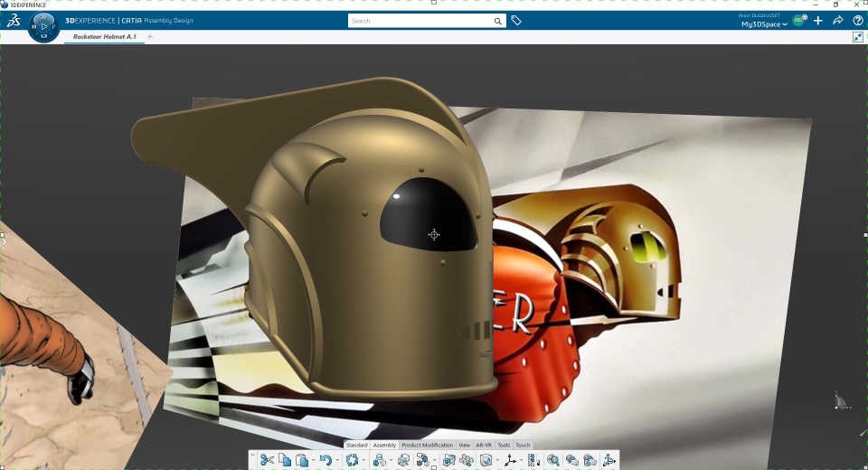This screenshot has width=868, height=470.
Task: Click the Copy icon
Action: (285, 460)
